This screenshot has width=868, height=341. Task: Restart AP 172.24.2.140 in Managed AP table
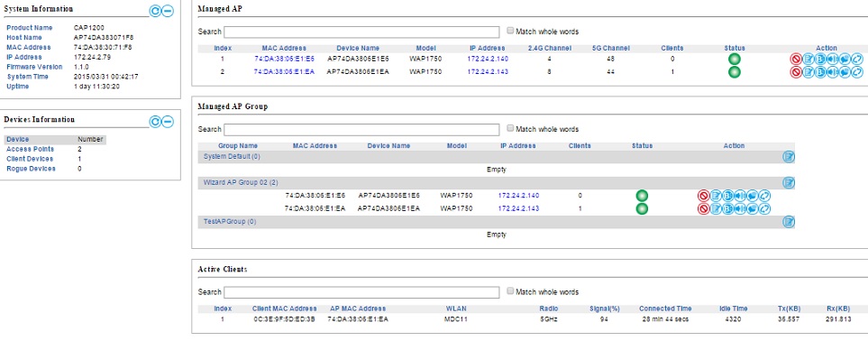[857, 59]
